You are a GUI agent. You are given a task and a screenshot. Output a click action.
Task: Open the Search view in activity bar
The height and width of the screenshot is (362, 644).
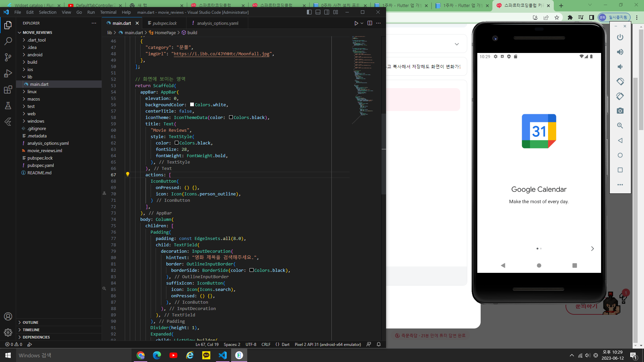click(8, 41)
